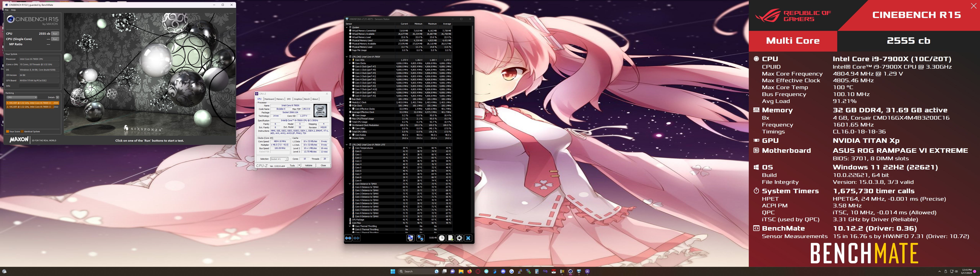The image size is (980, 276).
Task: Click the Intel Core i9 logo in CPU-Z
Action: point(320,111)
